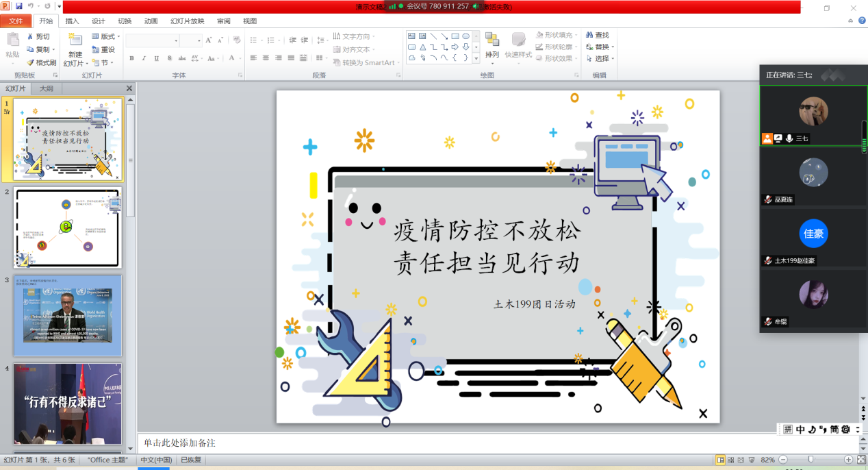Pick the oval shape in shapes gallery

(x=466, y=36)
